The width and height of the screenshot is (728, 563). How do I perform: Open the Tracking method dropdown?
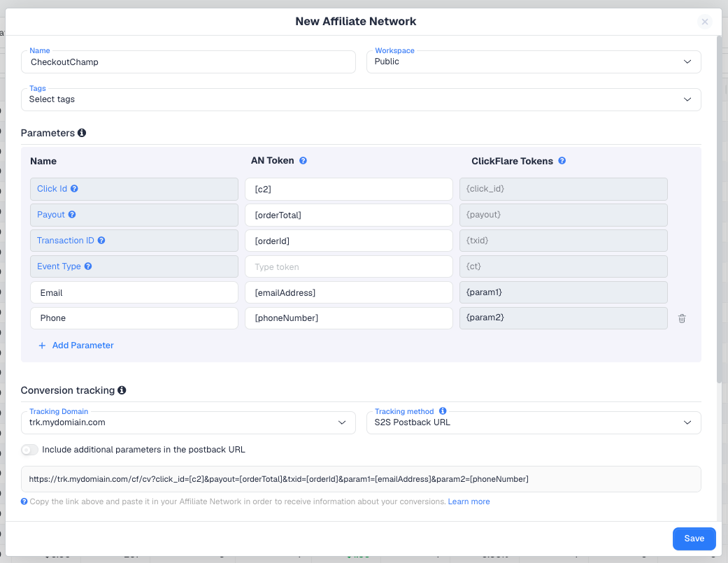pyautogui.click(x=534, y=423)
